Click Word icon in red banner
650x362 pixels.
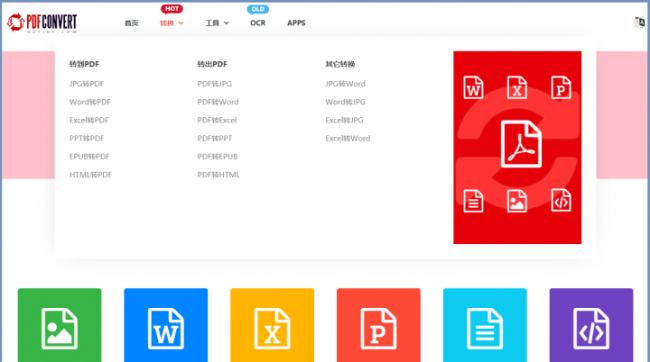click(473, 87)
